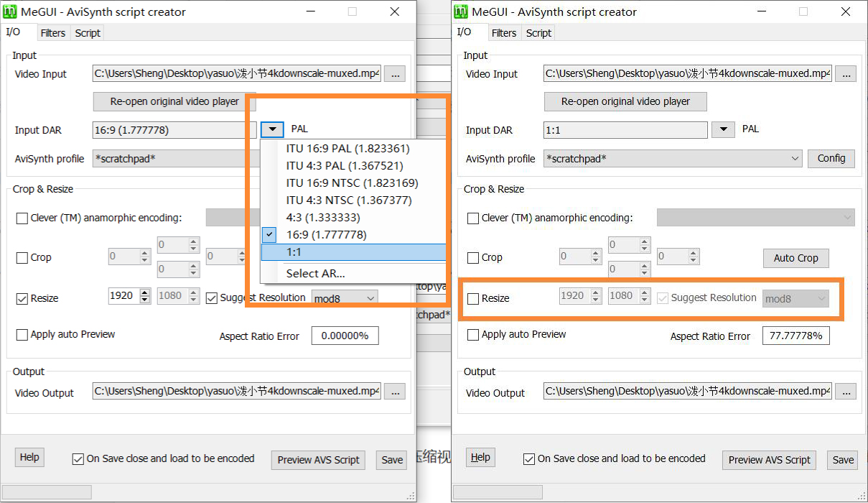The width and height of the screenshot is (868, 503).
Task: Browse for Video Output in left window
Action: point(395,392)
